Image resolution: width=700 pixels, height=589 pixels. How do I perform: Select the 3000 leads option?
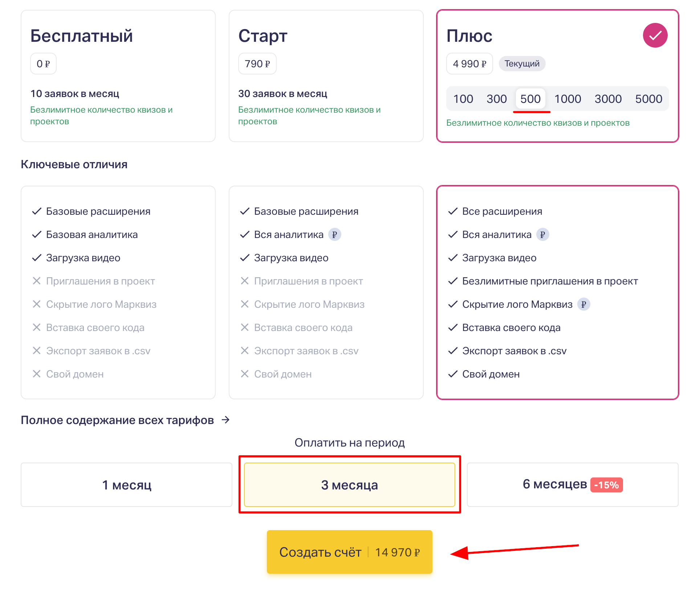coord(608,99)
